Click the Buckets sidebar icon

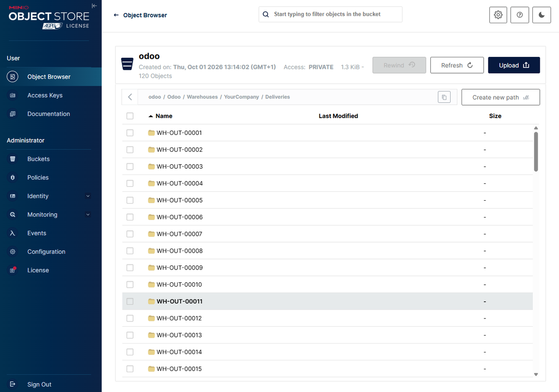pyautogui.click(x=12, y=159)
